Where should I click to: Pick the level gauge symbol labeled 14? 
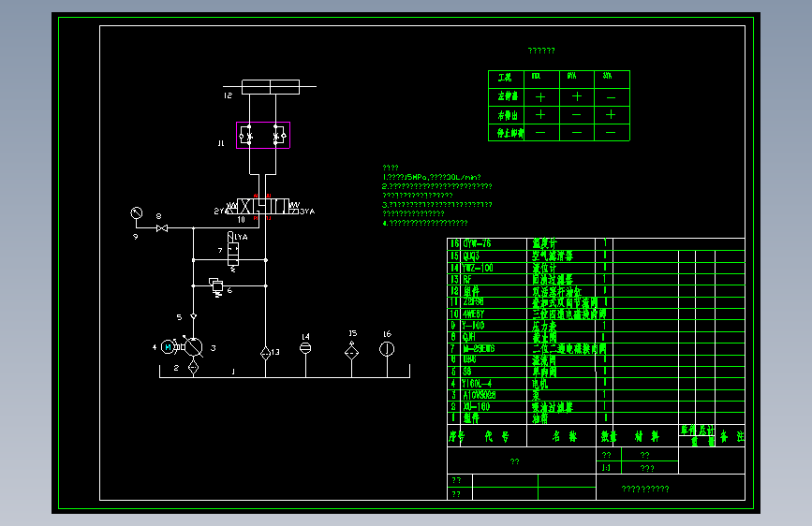coord(305,348)
